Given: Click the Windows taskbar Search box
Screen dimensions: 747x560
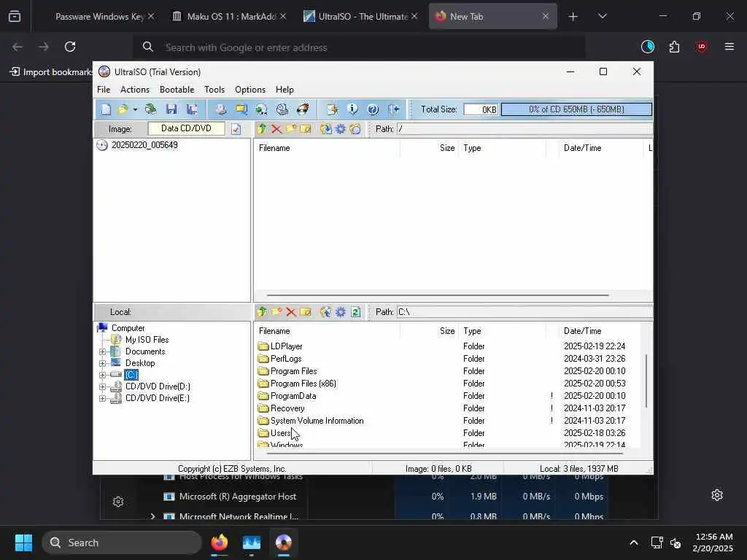Looking at the screenshot, I should pos(122,542).
